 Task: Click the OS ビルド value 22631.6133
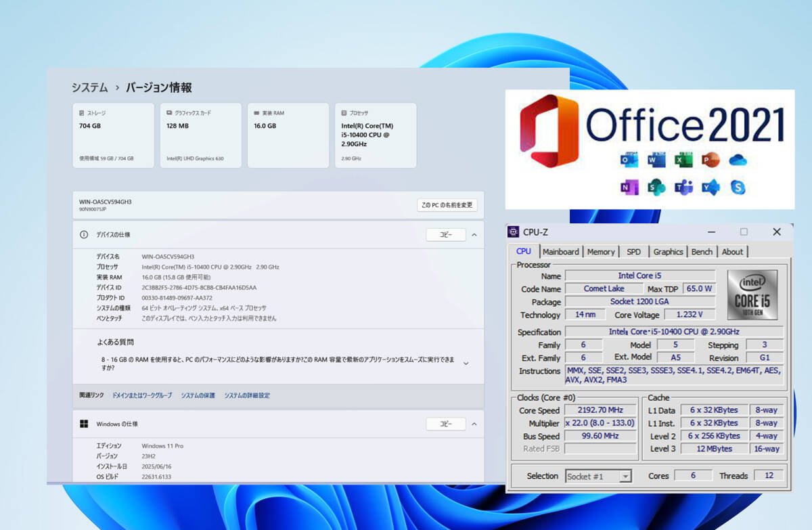pos(156,477)
